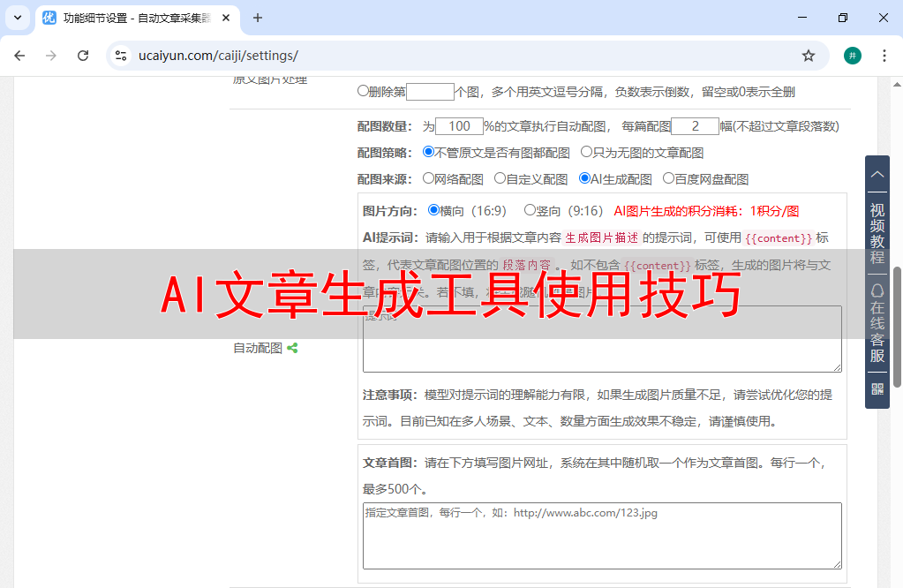Bookmark this page with the star icon

tap(809, 56)
